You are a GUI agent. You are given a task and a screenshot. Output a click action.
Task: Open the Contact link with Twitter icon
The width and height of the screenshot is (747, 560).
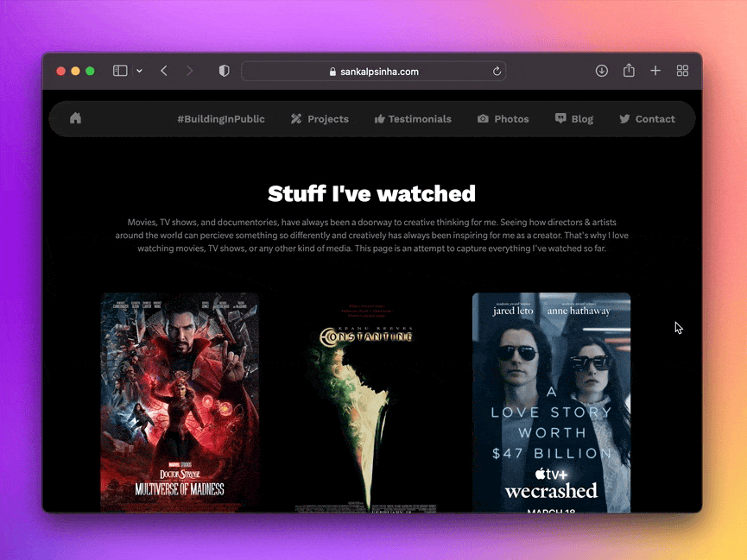tap(647, 119)
